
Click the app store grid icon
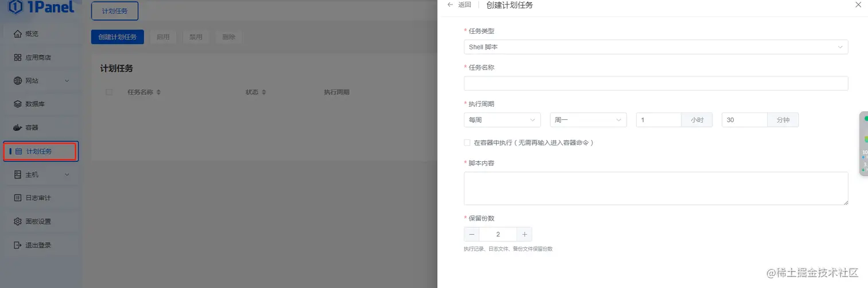(x=17, y=57)
